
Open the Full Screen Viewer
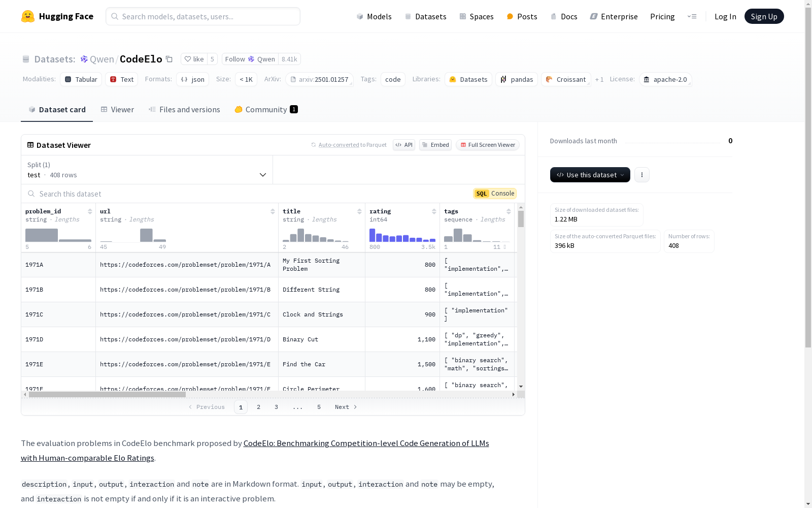click(488, 145)
